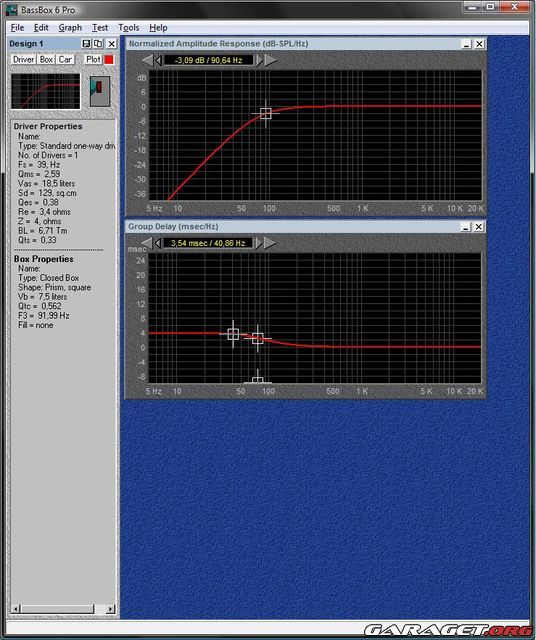Open the Help menu
Viewport: 536px width, 640px height.
158,28
